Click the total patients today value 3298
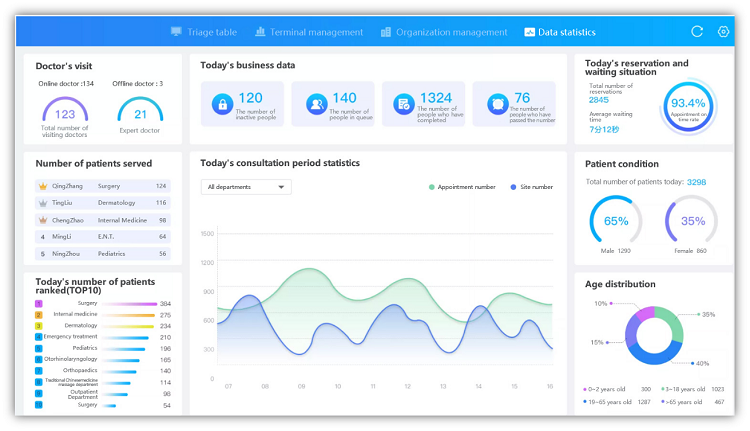750x431 pixels. pos(696,182)
